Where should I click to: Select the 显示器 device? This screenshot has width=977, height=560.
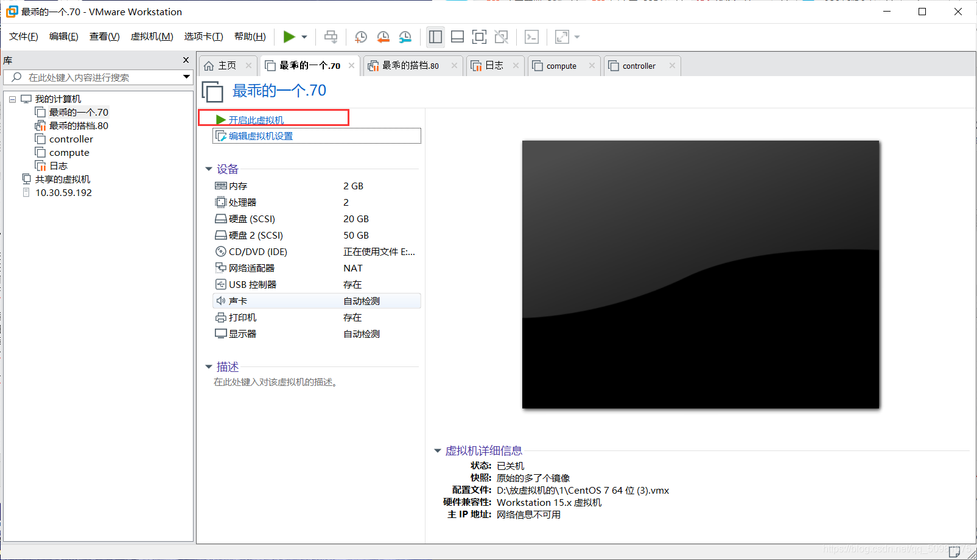pos(317,334)
